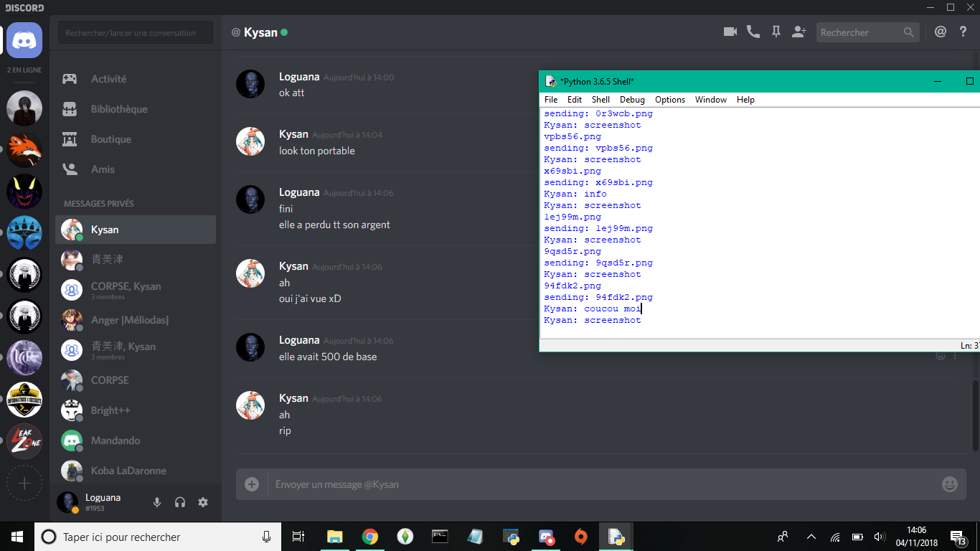This screenshot has width=980, height=551.
Task: Add friends to this DM
Action: pyautogui.click(x=799, y=32)
